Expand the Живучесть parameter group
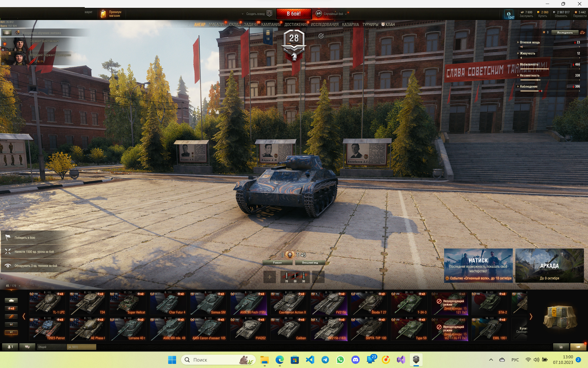Viewport: 588px width, 368px height. [x=518, y=53]
